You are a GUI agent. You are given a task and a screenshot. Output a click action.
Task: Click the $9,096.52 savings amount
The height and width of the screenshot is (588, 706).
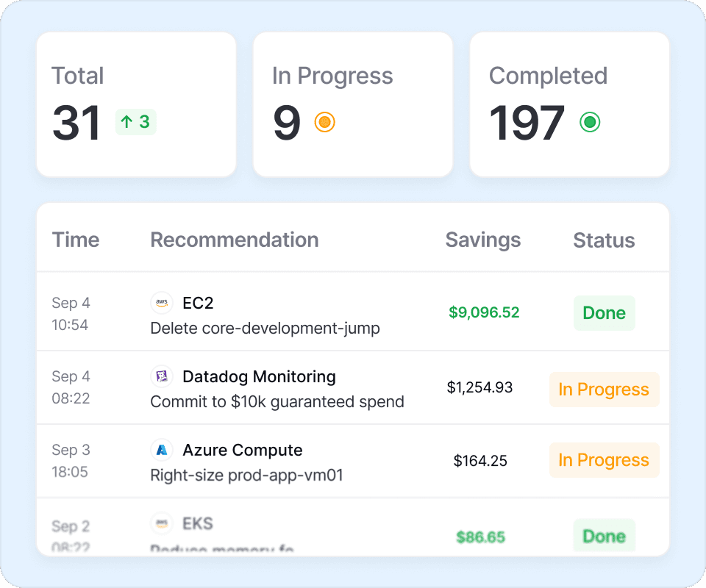click(x=484, y=312)
